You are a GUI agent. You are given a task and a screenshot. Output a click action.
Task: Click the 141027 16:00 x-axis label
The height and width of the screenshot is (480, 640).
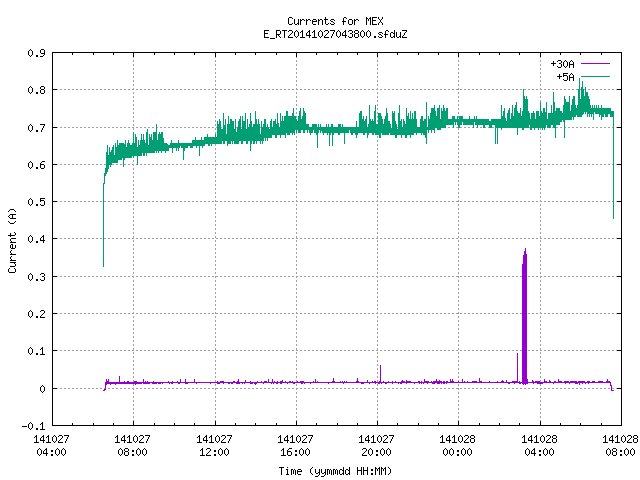coord(296,446)
